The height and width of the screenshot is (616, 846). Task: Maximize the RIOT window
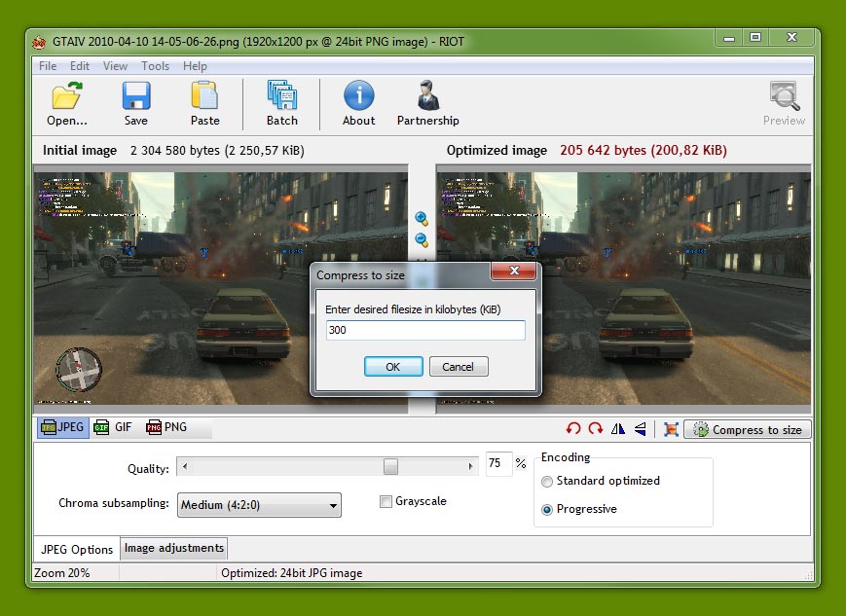click(x=755, y=38)
